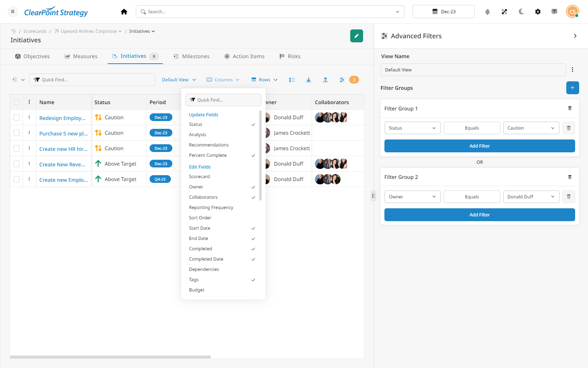Collapse the Advanced Filters panel chevron
Screen dimensions: 588x368
click(x=575, y=36)
